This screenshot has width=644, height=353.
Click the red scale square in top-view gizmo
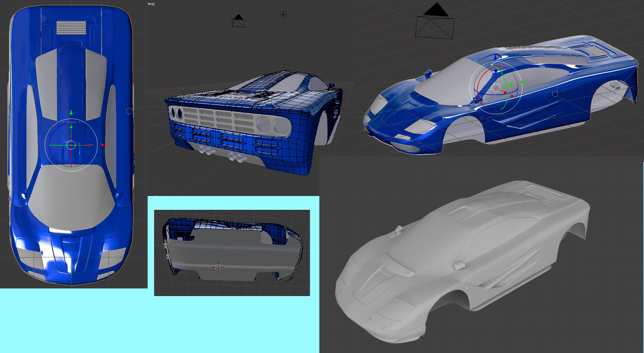click(89, 145)
